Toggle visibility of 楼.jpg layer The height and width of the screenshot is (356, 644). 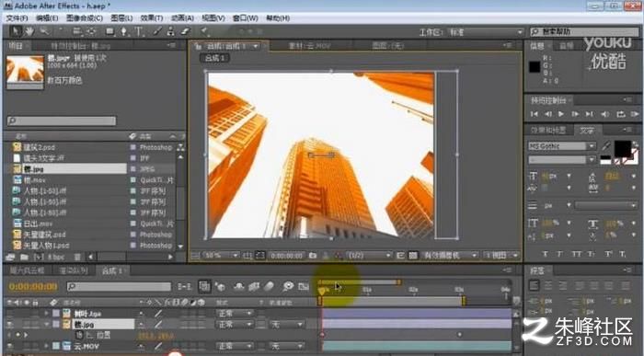(x=9, y=325)
